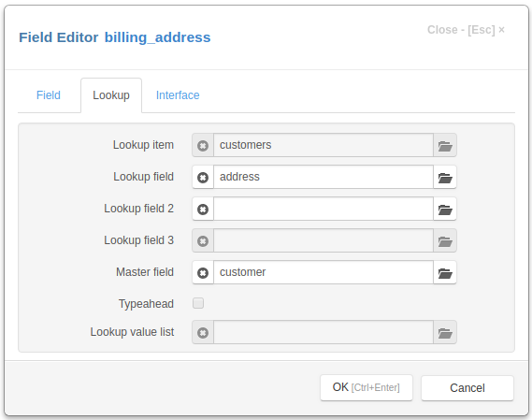Browse for Master field via folder icon
The width and height of the screenshot is (532, 420).
445,272
